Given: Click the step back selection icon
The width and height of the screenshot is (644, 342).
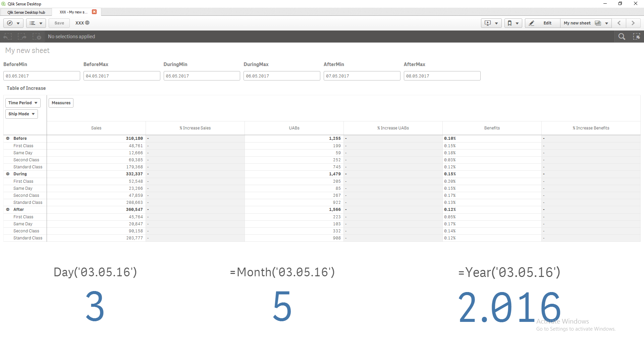Looking at the screenshot, I should [8, 37].
